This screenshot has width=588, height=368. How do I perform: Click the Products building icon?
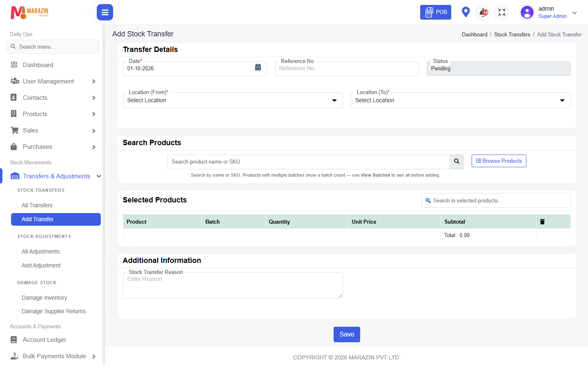(14, 114)
